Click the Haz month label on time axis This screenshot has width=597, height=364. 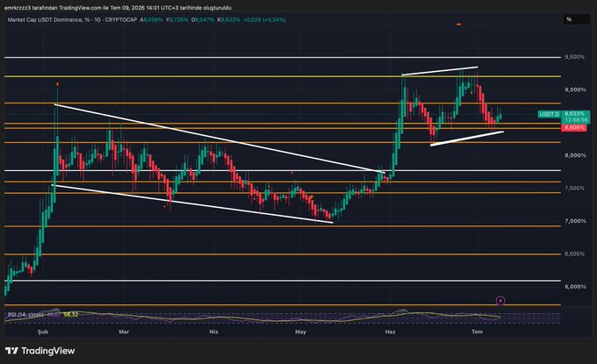pyautogui.click(x=391, y=332)
